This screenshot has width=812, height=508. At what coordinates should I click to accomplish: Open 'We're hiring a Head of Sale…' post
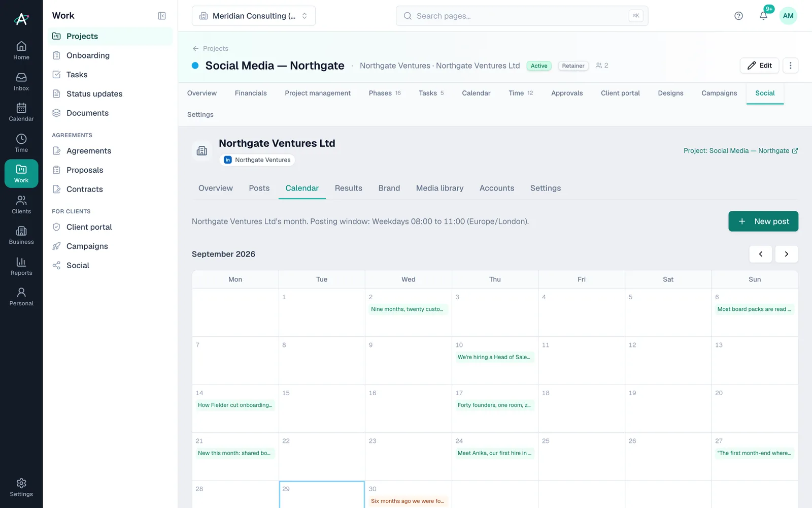click(x=495, y=357)
